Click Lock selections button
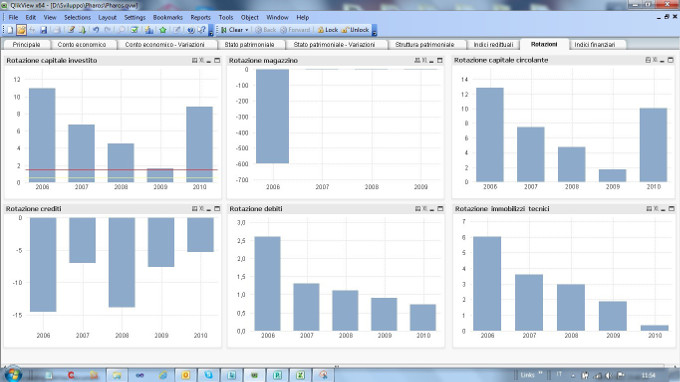Image resolution: width=680 pixels, height=382 pixels. pyautogui.click(x=327, y=30)
